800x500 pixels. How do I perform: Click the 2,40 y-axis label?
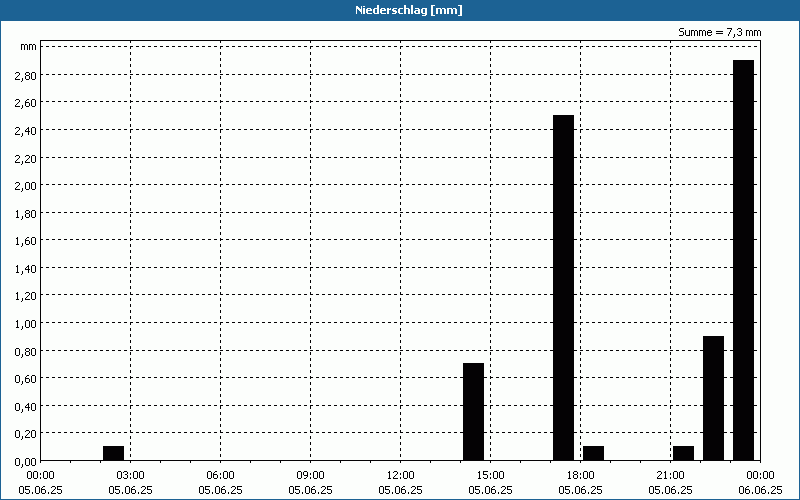pyautogui.click(x=26, y=130)
